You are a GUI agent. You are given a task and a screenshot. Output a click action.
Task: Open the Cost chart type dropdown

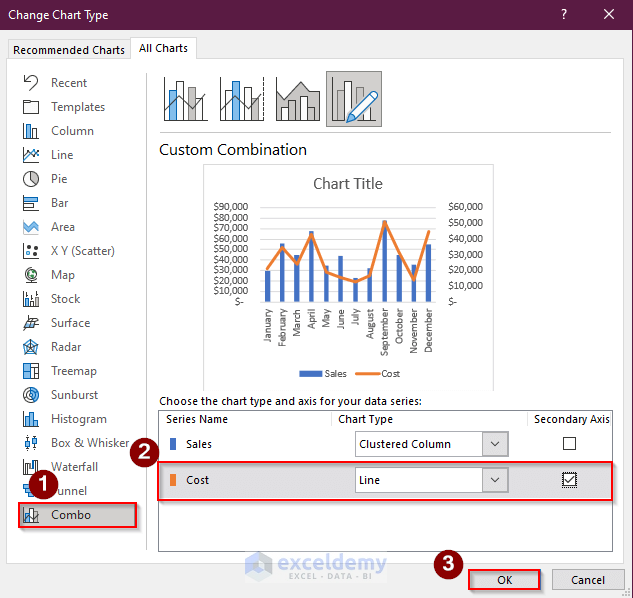[495, 480]
